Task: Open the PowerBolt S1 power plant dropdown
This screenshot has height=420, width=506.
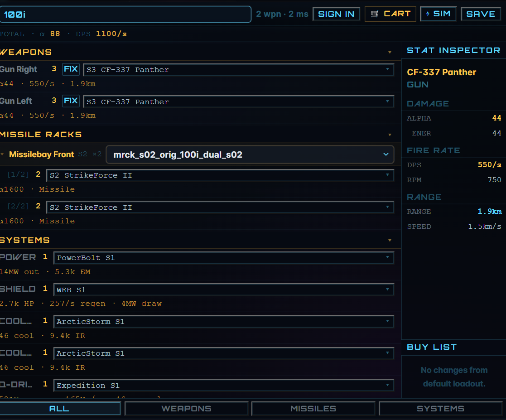Action: pos(224,258)
